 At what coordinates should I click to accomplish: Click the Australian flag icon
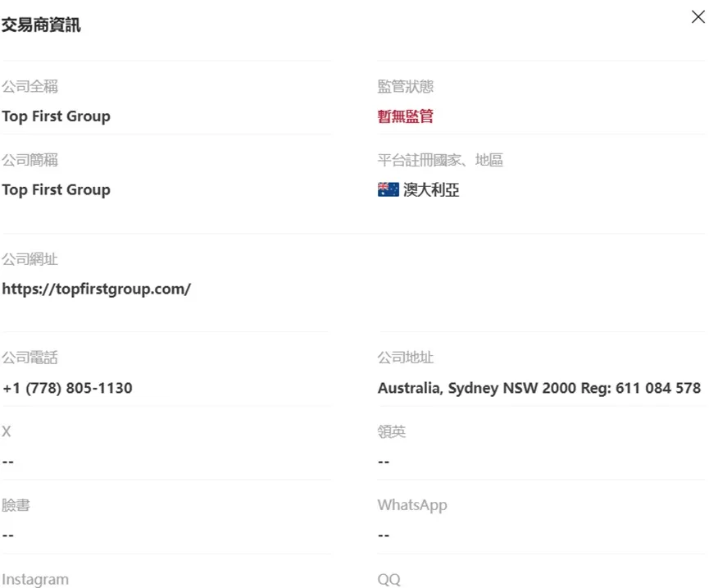388,189
